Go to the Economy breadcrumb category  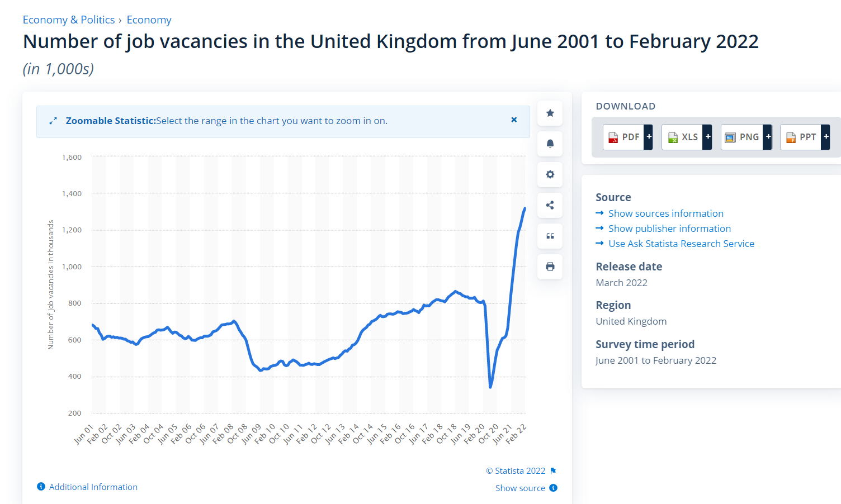coord(149,20)
